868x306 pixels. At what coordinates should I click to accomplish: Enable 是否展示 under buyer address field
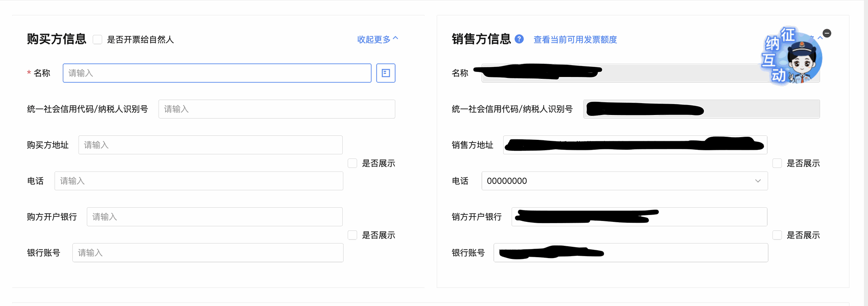click(353, 163)
